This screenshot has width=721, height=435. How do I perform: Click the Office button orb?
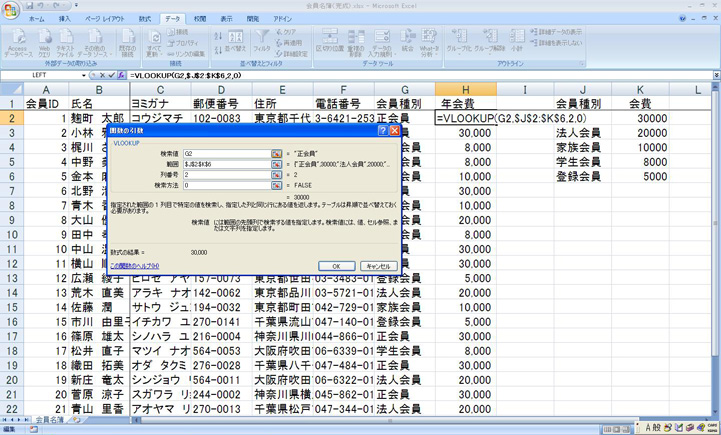(10, 11)
